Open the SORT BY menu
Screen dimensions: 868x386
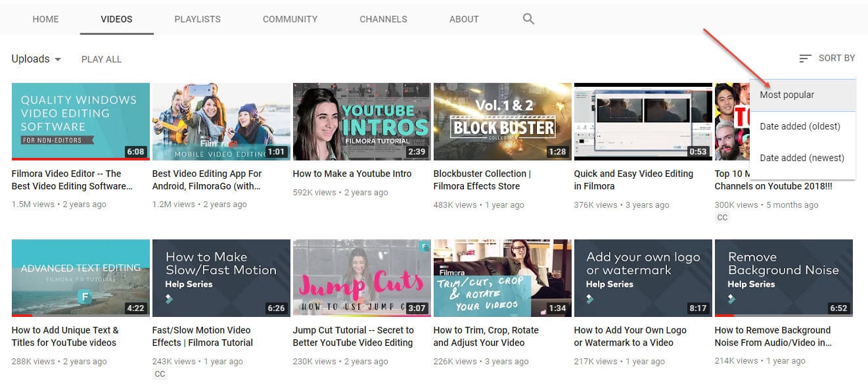(827, 59)
